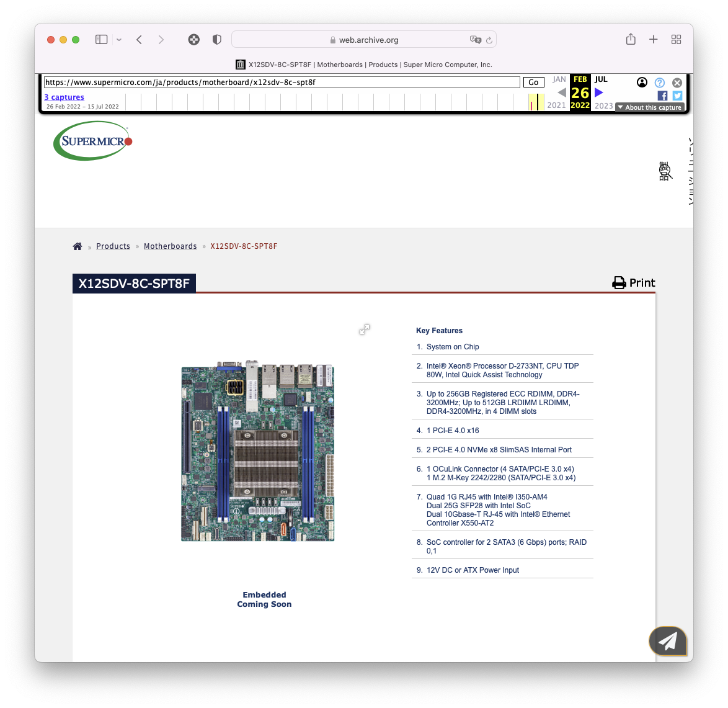Viewport: 728px width, 708px height.
Task: Select the year 2021 in Wayback toolbar
Action: (556, 105)
